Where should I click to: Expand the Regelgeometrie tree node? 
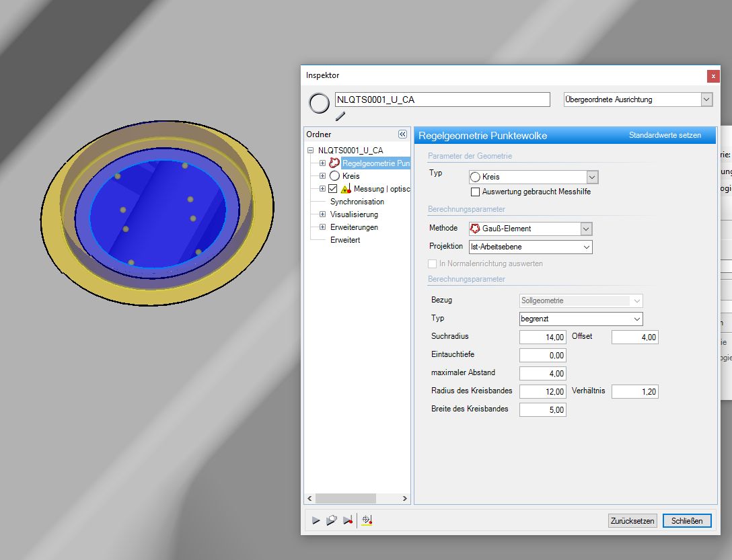322,163
